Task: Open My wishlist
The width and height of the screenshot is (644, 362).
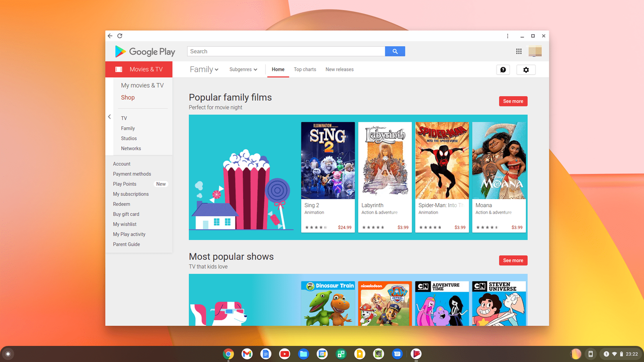Action: point(125,224)
